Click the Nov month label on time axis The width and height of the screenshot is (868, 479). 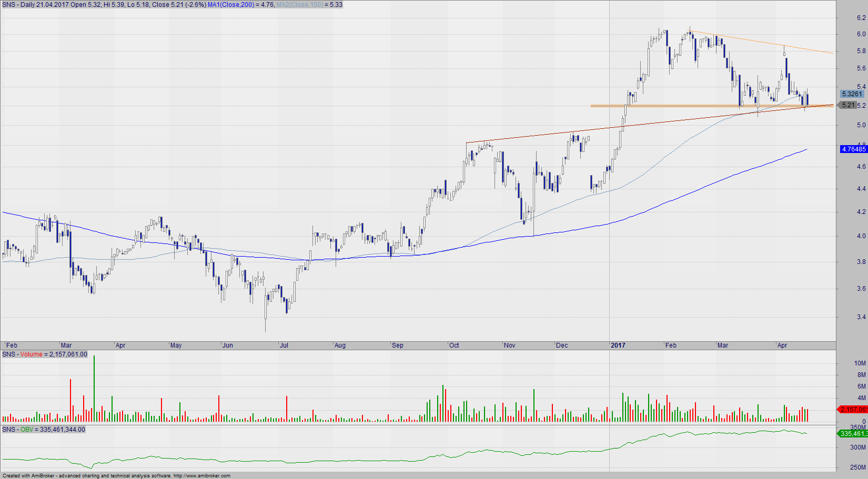click(509, 345)
